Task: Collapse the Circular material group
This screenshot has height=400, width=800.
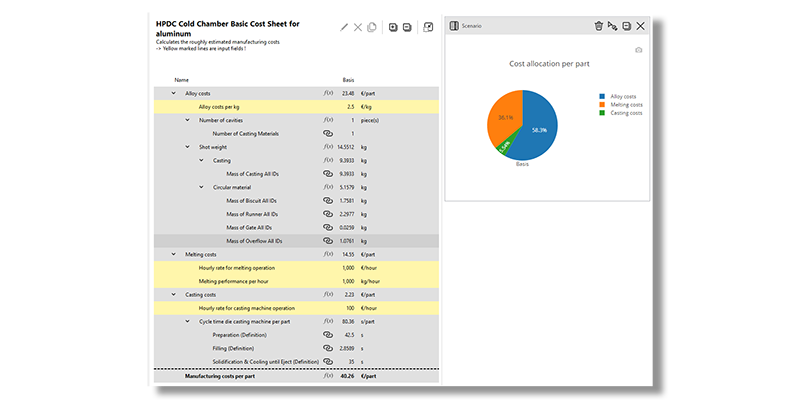Action: click(x=201, y=187)
